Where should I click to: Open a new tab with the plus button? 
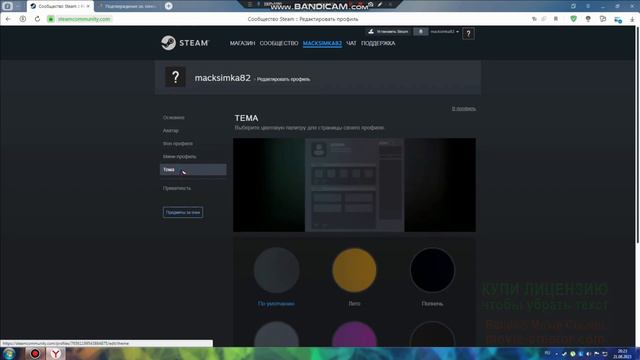click(169, 6)
